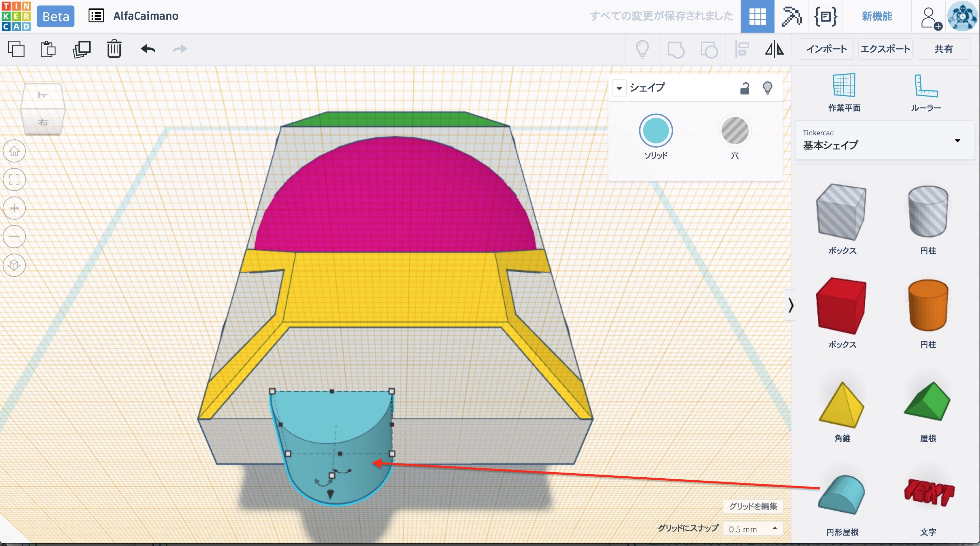Expand the 基本シェイプ category dropdown

point(957,141)
